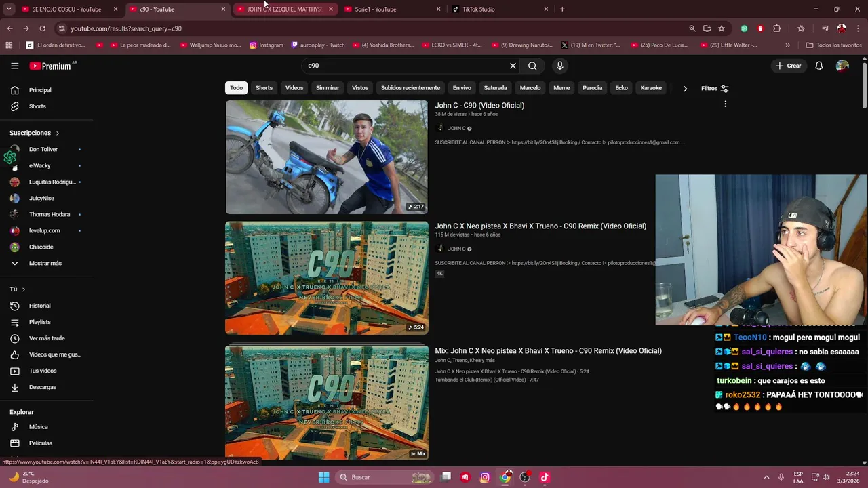Play John C - C90 motorcycle thumbnail
Image resolution: width=868 pixels, height=488 pixels.
point(327,157)
